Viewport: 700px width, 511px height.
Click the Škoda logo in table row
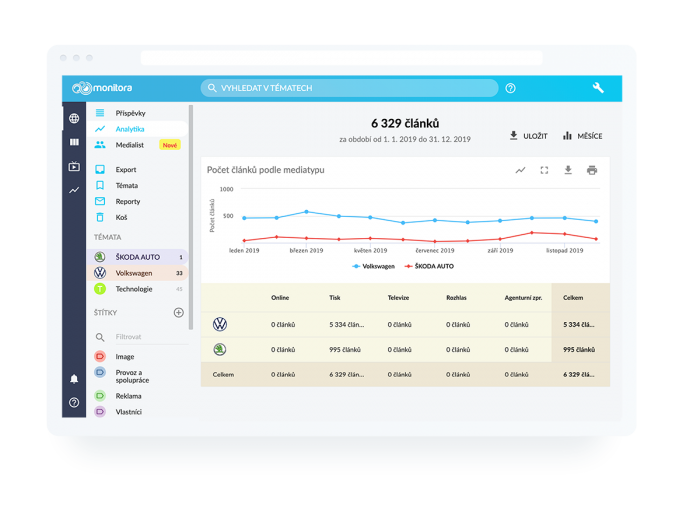coord(220,349)
